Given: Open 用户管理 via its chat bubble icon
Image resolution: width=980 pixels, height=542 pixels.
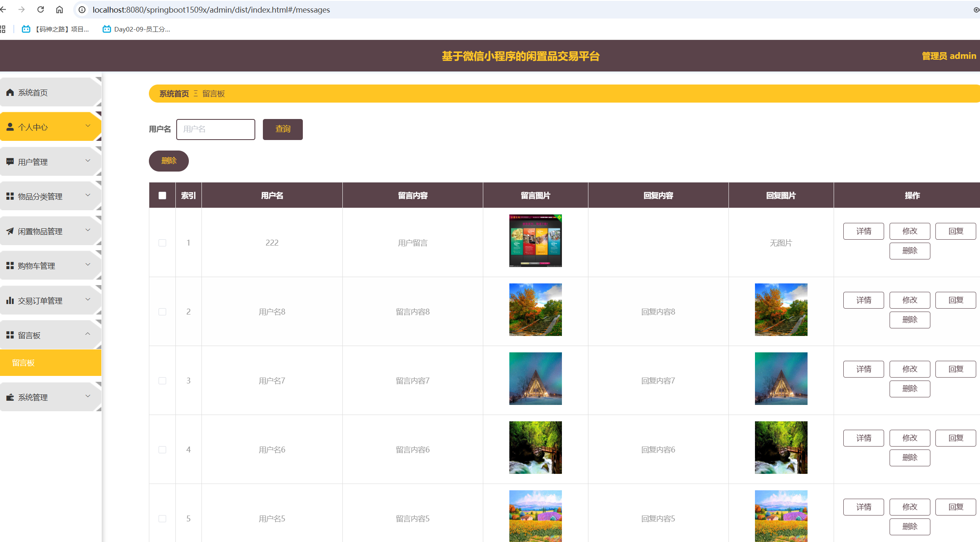Looking at the screenshot, I should pyautogui.click(x=10, y=161).
